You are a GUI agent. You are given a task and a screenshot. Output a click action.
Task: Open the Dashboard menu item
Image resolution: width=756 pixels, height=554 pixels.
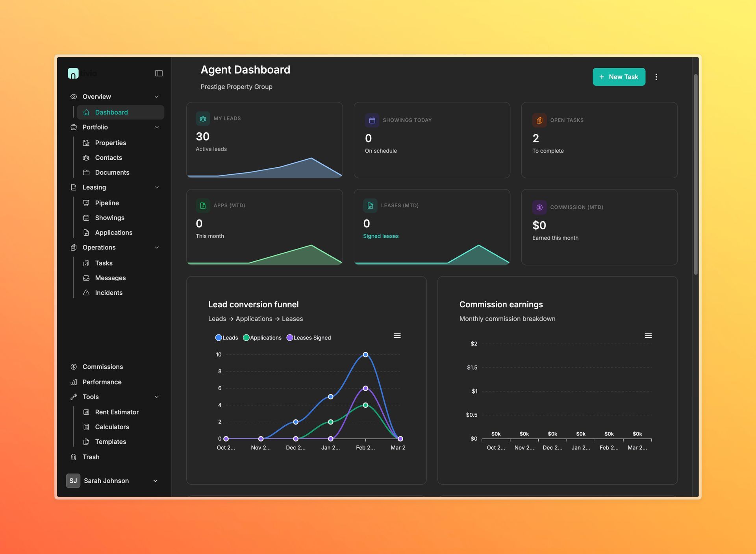click(x=112, y=112)
